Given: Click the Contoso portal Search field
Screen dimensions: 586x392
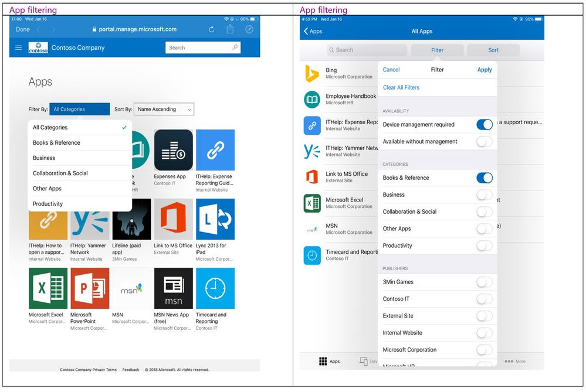Looking at the screenshot, I should (x=203, y=47).
